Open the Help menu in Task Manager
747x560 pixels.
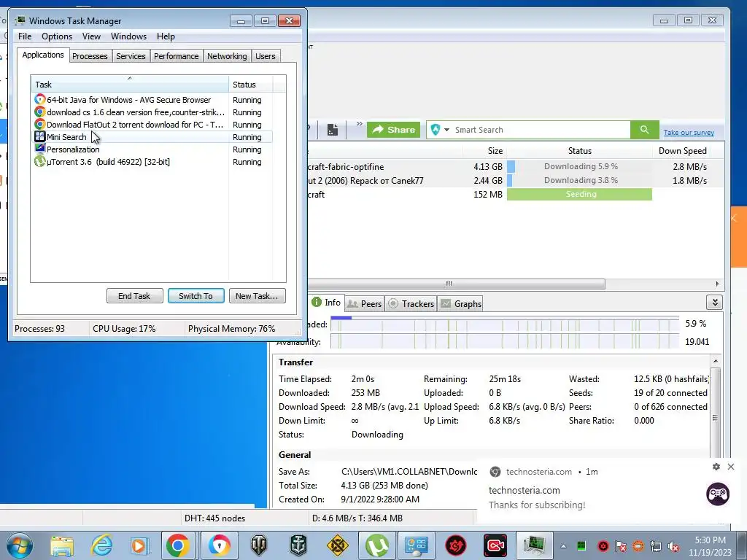166,36
